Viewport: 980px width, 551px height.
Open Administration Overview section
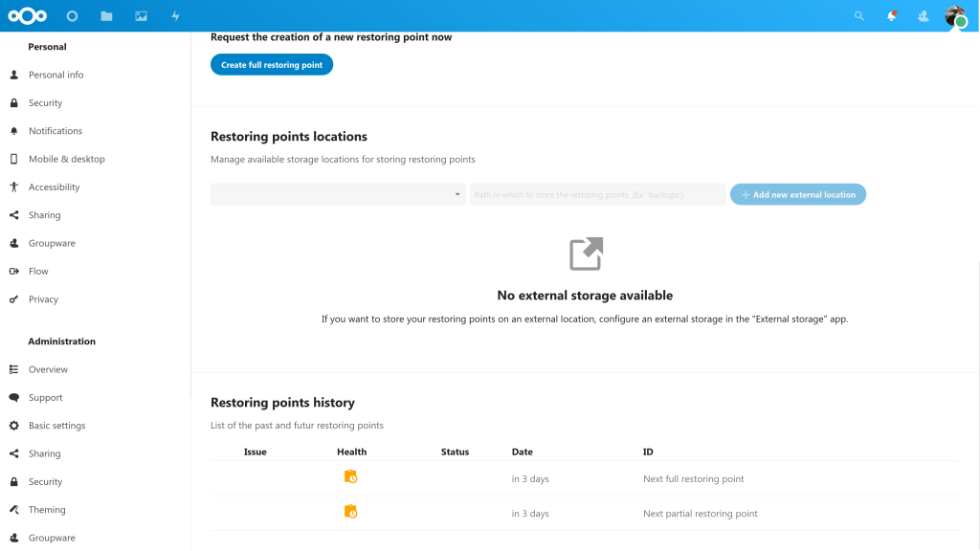pos(48,369)
